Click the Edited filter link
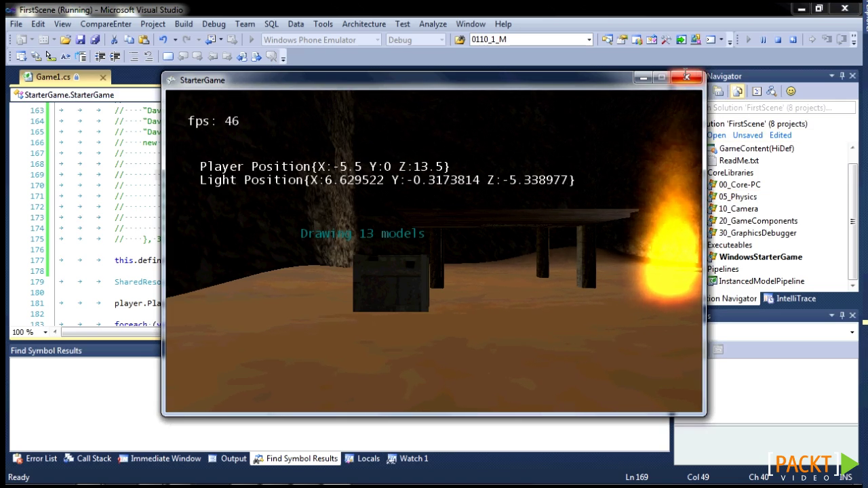 pos(781,136)
